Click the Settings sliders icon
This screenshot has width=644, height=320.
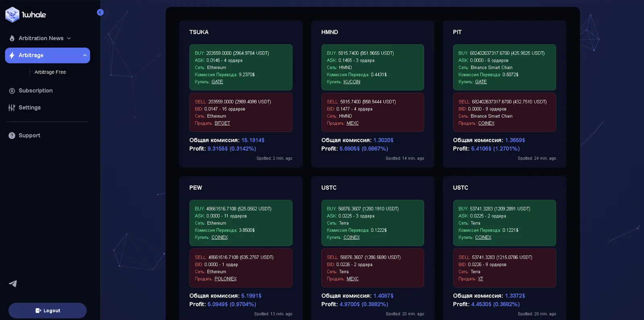[12, 108]
